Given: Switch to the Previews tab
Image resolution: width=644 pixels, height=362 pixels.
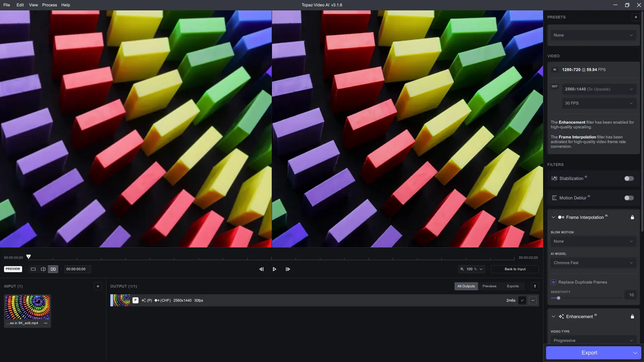Looking at the screenshot, I should click(489, 286).
